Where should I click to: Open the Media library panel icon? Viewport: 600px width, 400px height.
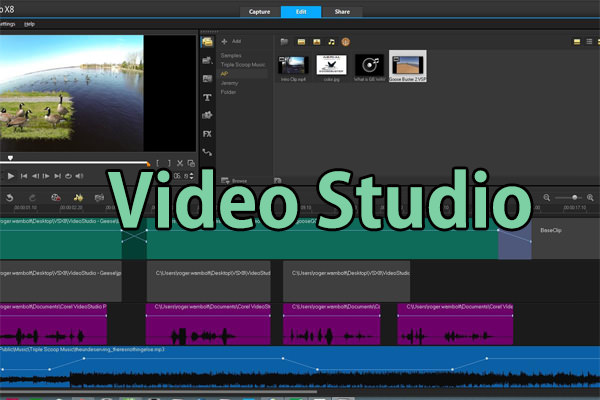[x=207, y=42]
